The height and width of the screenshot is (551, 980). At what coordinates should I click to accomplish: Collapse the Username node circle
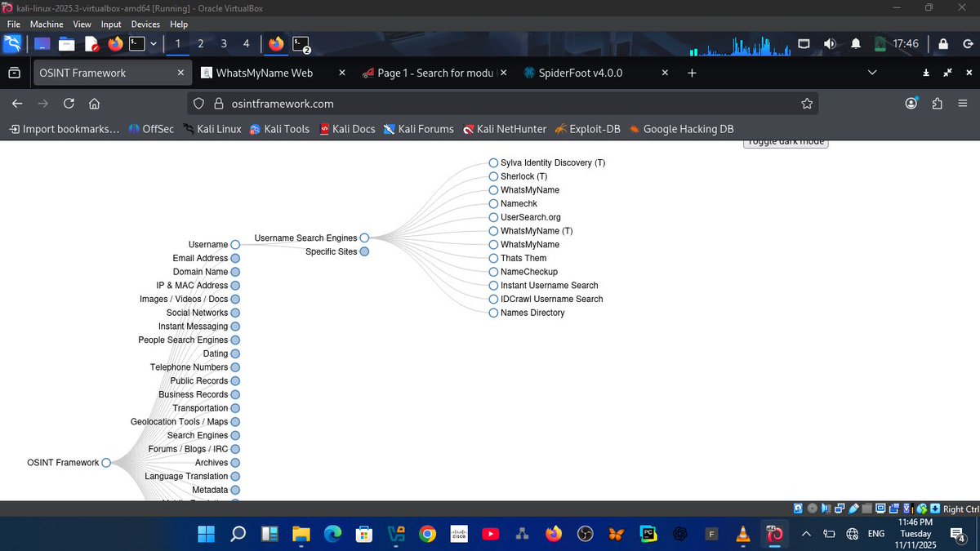pyautogui.click(x=235, y=245)
